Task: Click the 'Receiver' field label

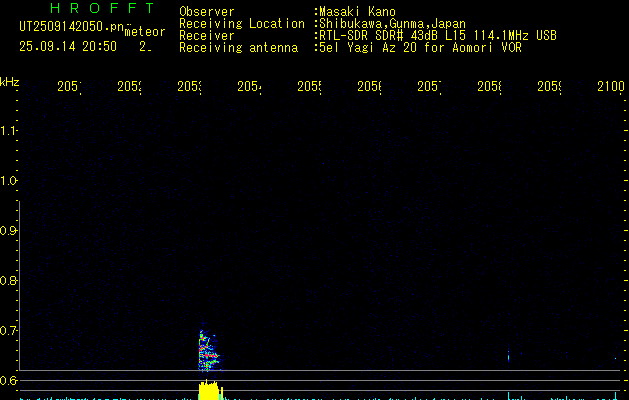Action: pyautogui.click(x=207, y=36)
